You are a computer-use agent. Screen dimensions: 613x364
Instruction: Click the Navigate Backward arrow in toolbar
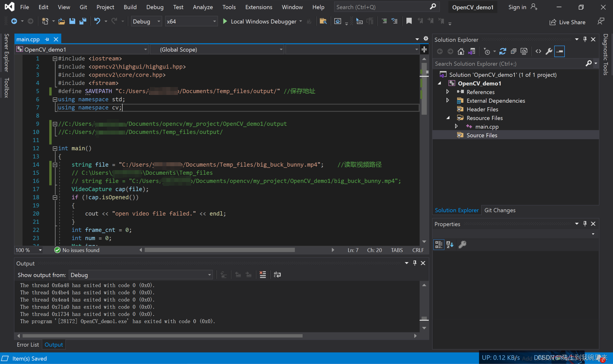pyautogui.click(x=14, y=21)
